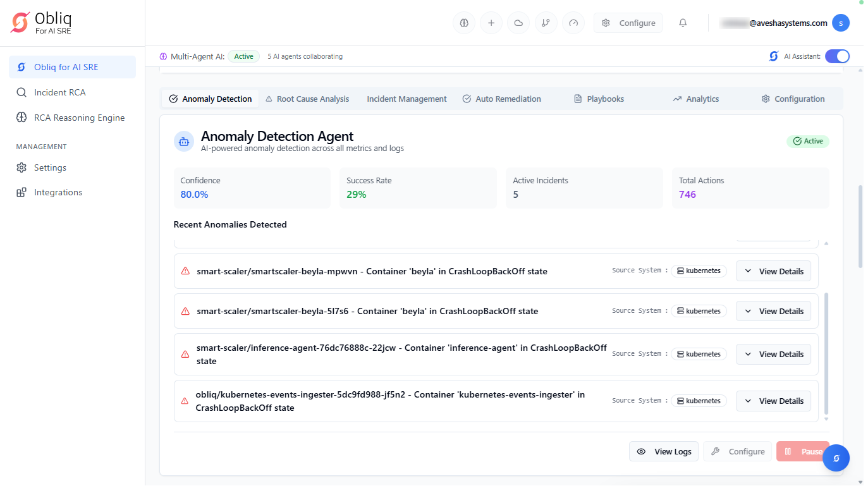The height and width of the screenshot is (493, 868).
Task: Click the brain icon in the top toolbar
Action: pyautogui.click(x=463, y=23)
